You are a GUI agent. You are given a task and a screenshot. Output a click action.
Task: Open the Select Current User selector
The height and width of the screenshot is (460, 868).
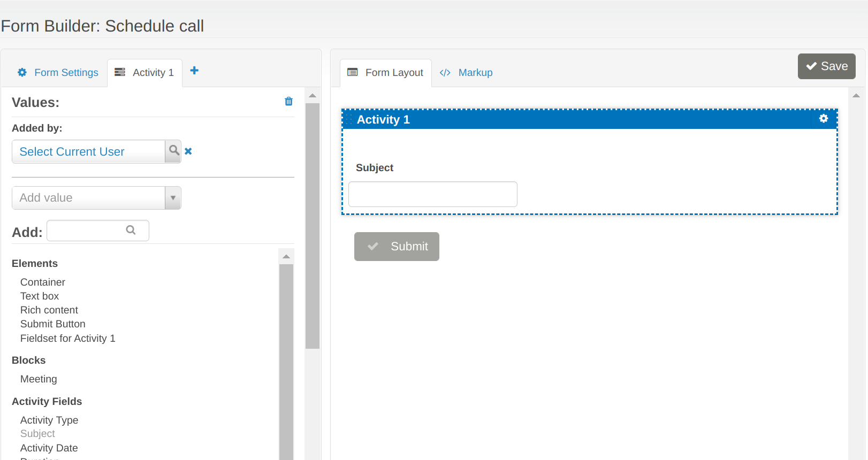[x=89, y=152]
